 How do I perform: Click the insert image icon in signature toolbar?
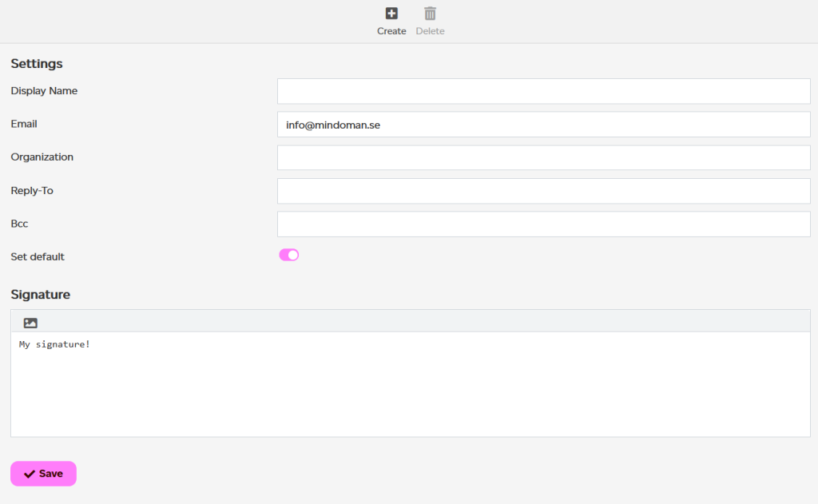pos(31,323)
